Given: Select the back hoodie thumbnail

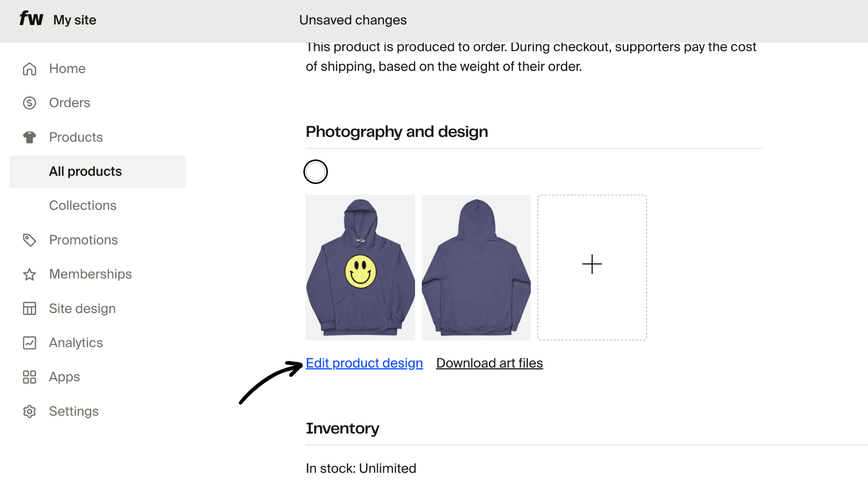Looking at the screenshot, I should click(476, 267).
